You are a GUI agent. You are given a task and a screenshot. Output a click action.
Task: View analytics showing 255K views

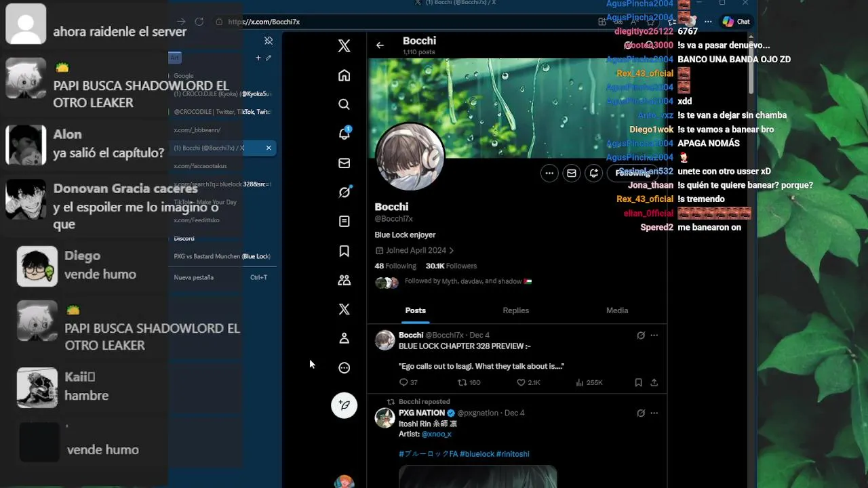[589, 382]
